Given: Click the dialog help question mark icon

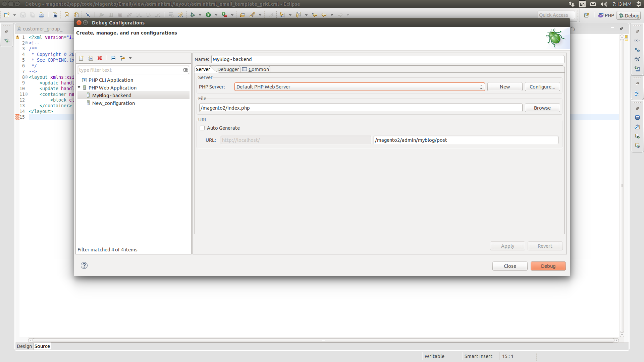Looking at the screenshot, I should pyautogui.click(x=84, y=265).
